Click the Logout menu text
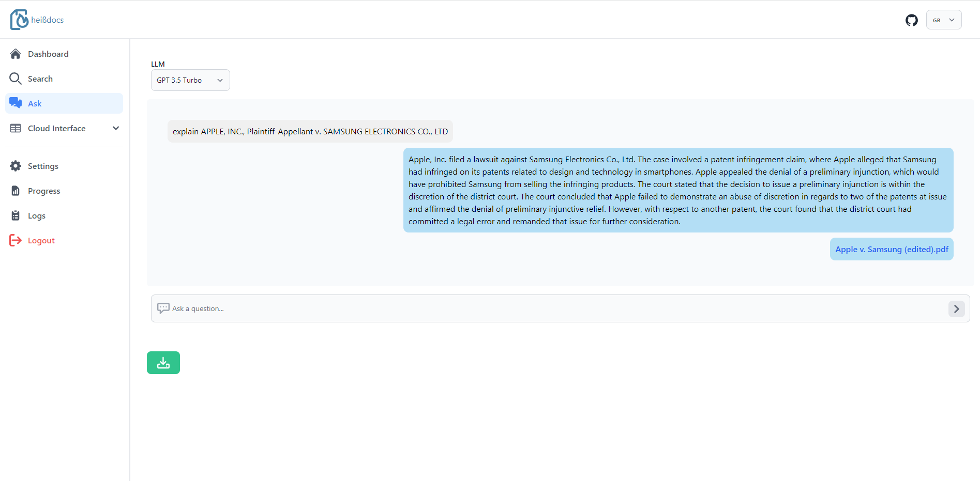 coord(41,241)
